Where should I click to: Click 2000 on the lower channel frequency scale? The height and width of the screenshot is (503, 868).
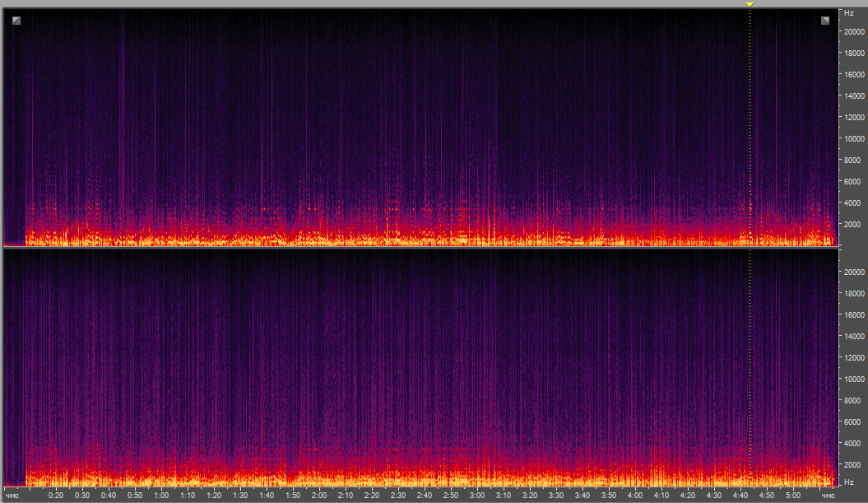[x=852, y=465]
